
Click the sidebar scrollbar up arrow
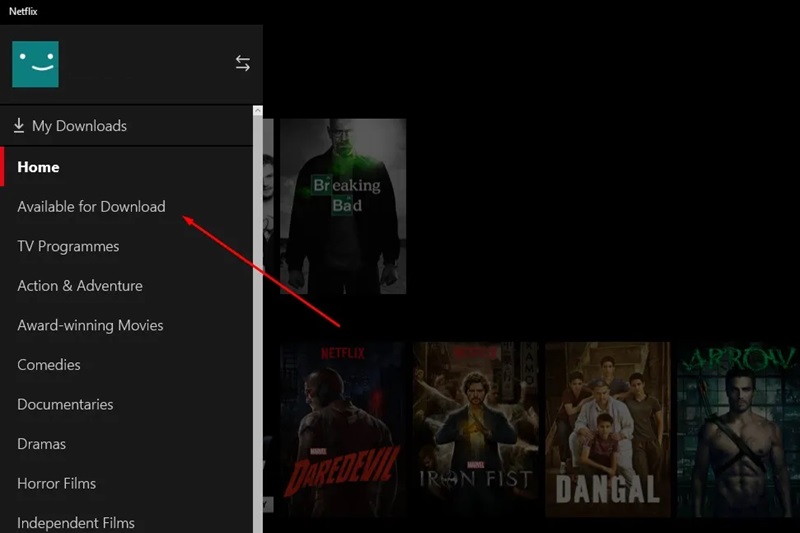pos(258,110)
